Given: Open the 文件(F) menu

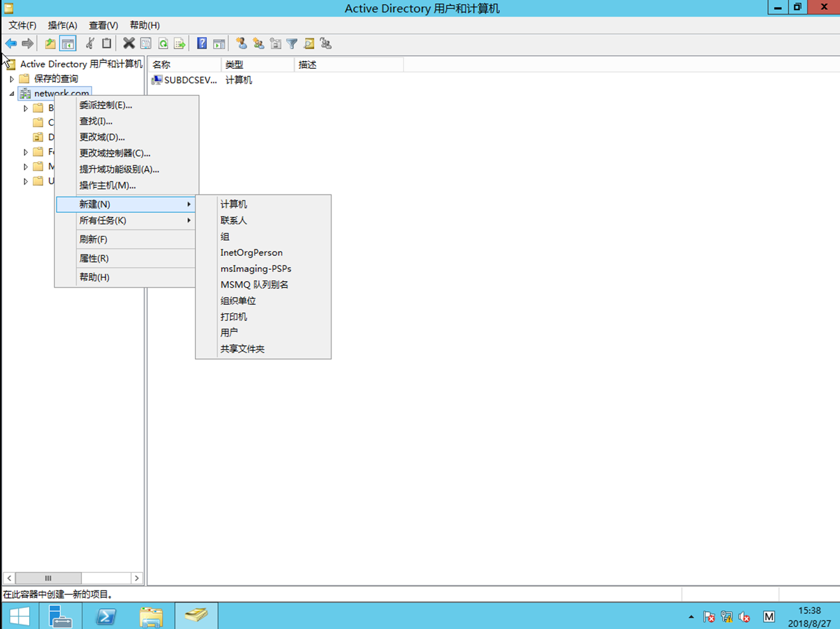Looking at the screenshot, I should coord(22,25).
